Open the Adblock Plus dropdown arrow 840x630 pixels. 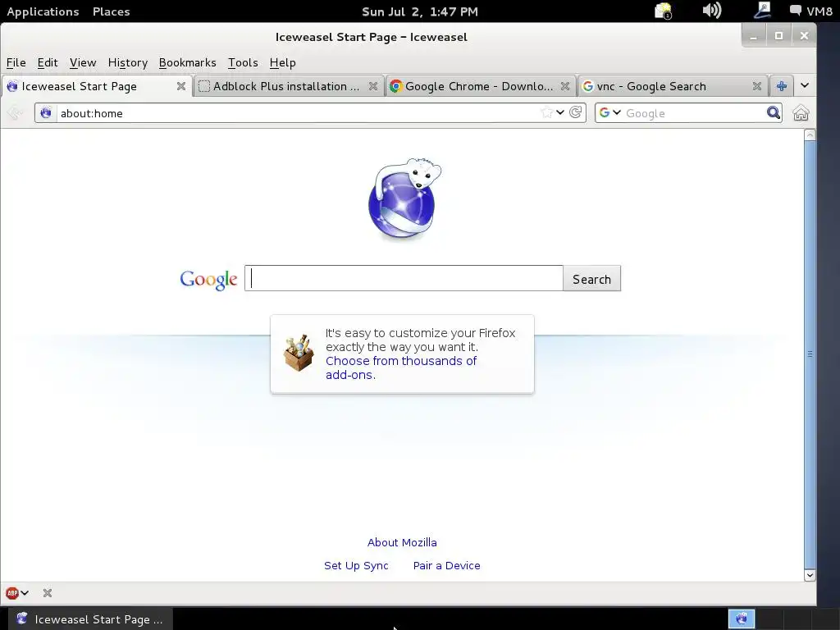[25, 593]
